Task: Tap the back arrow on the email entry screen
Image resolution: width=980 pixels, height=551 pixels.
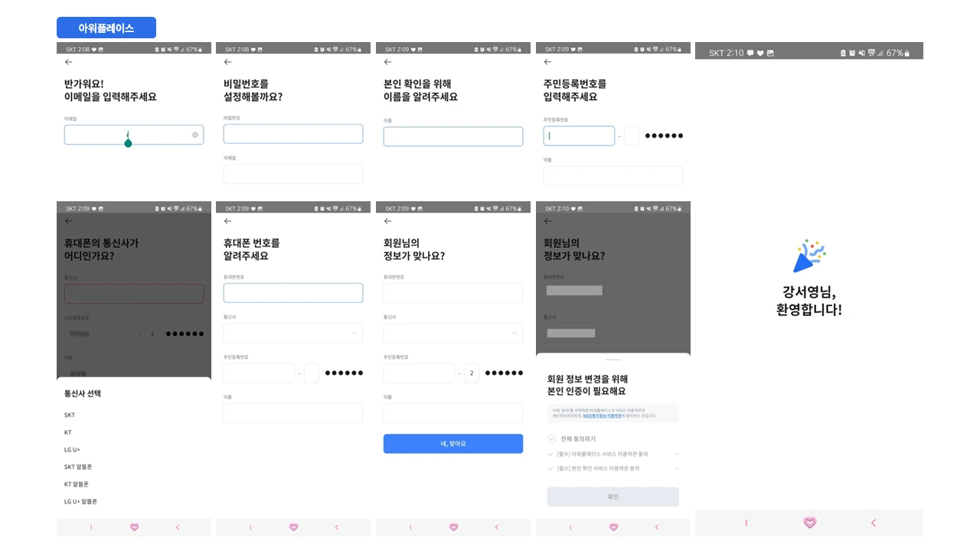Action: tap(68, 62)
